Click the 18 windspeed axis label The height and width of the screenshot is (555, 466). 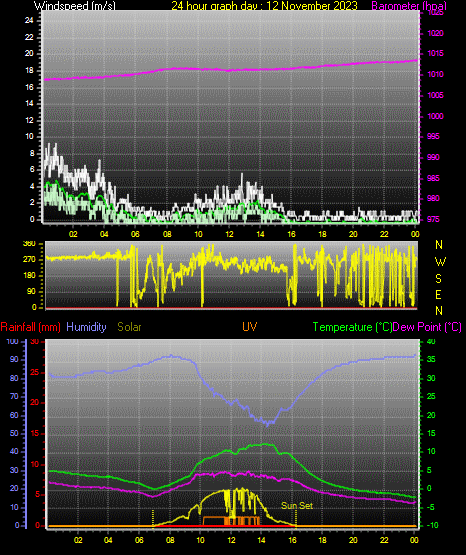pyautogui.click(x=29, y=70)
